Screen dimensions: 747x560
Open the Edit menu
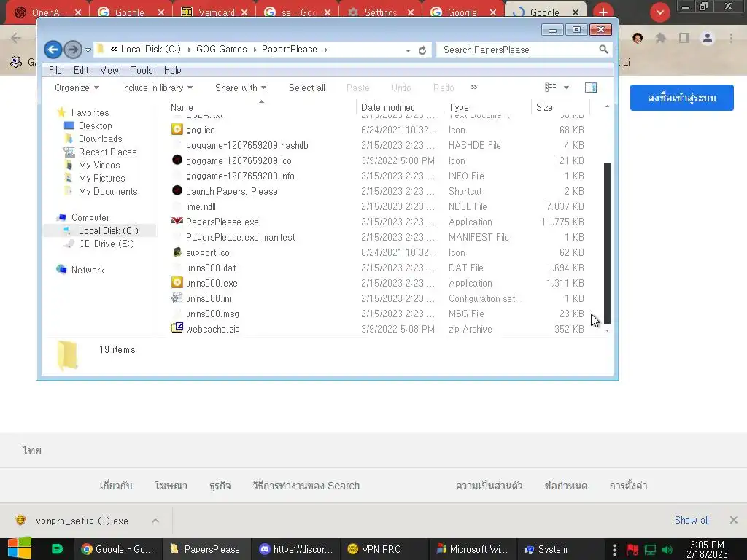[81, 70]
